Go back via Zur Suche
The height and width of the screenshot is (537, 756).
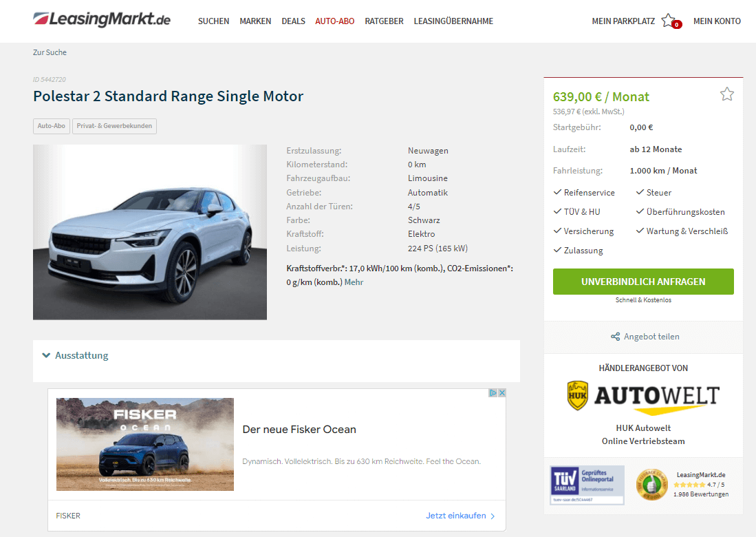[x=50, y=52]
